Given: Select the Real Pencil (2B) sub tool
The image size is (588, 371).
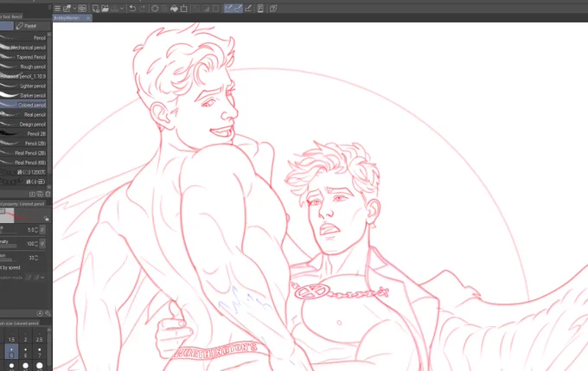Looking at the screenshot, I should (x=22, y=153).
